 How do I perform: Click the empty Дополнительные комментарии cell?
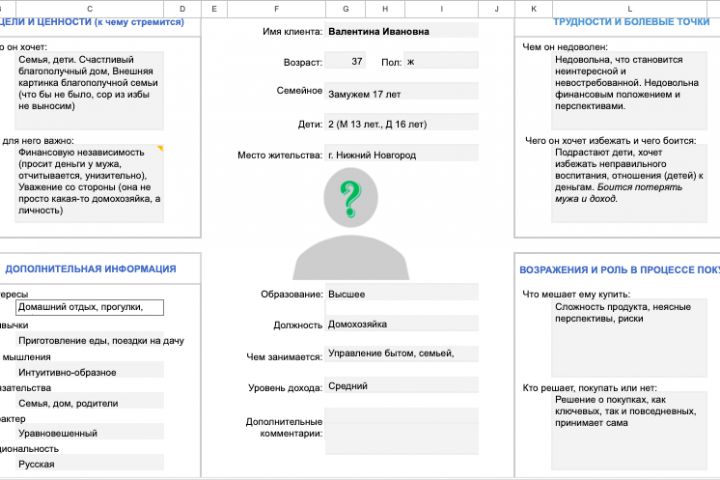click(402, 431)
